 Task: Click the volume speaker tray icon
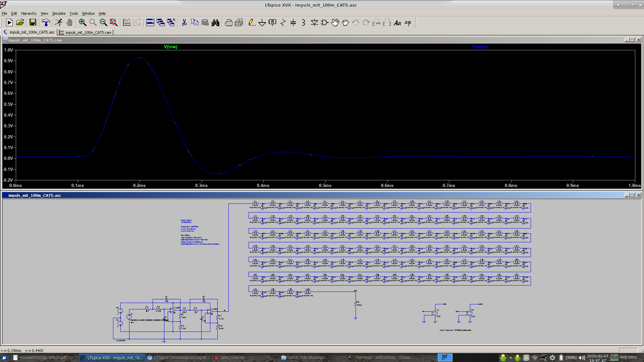(x=582, y=358)
